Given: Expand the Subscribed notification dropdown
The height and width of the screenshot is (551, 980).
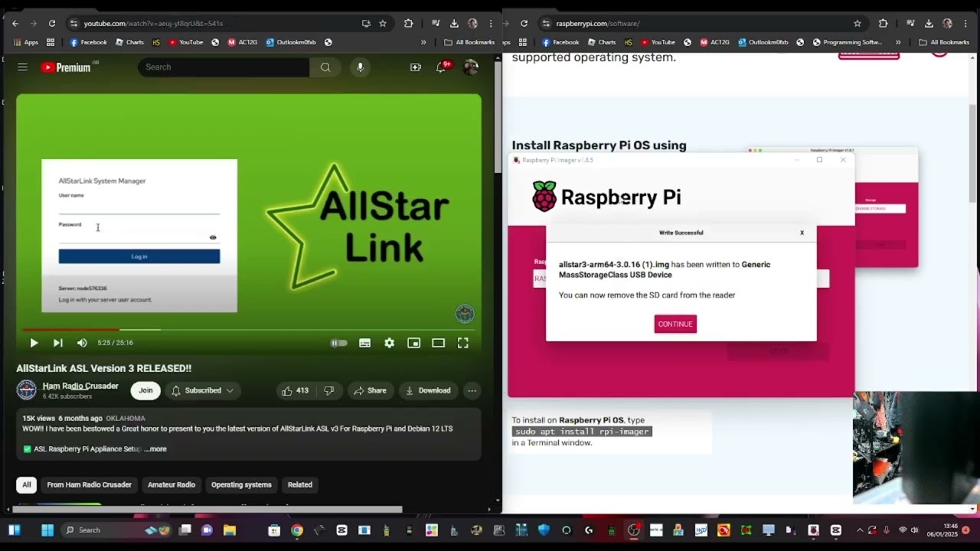Looking at the screenshot, I should pos(202,390).
